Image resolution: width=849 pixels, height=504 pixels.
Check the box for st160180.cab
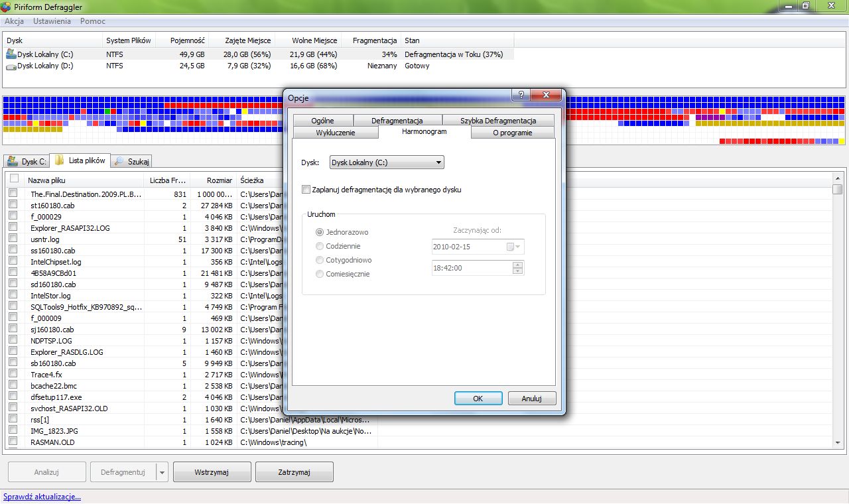pos(13,205)
